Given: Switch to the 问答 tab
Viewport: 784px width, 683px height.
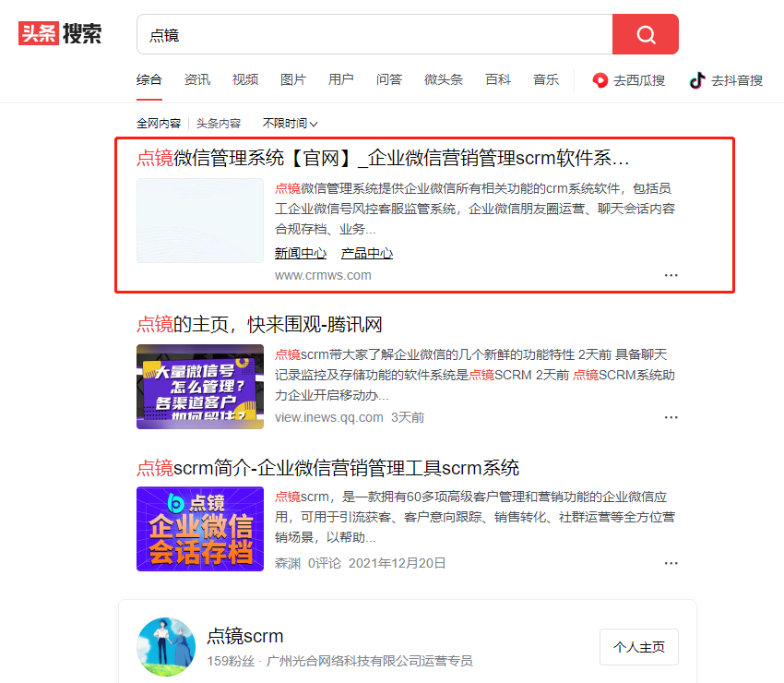Looking at the screenshot, I should coord(389,79).
